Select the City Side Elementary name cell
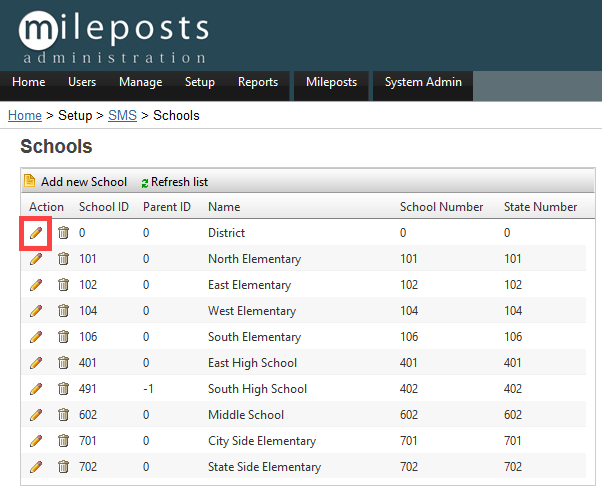Image resolution: width=602 pixels, height=490 pixels. click(262, 441)
